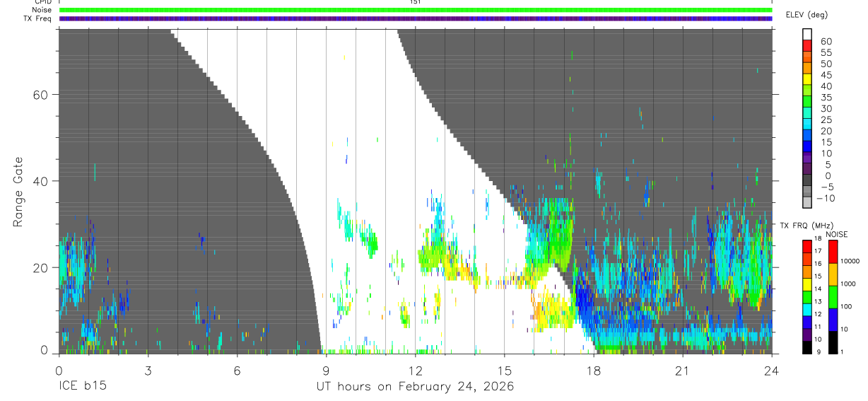Click the 'UT hours on February 24, 2026' label
Viewport: 868px width, 401px height.
tap(415, 388)
